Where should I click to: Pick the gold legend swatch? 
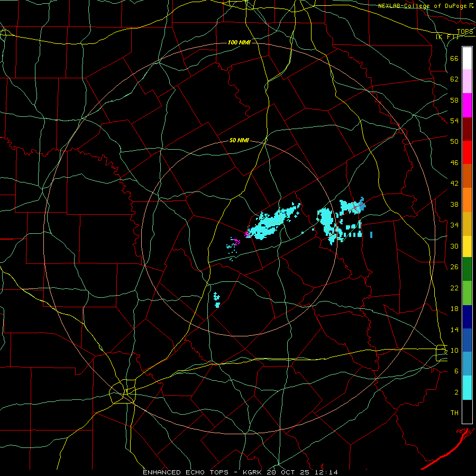pos(467,224)
